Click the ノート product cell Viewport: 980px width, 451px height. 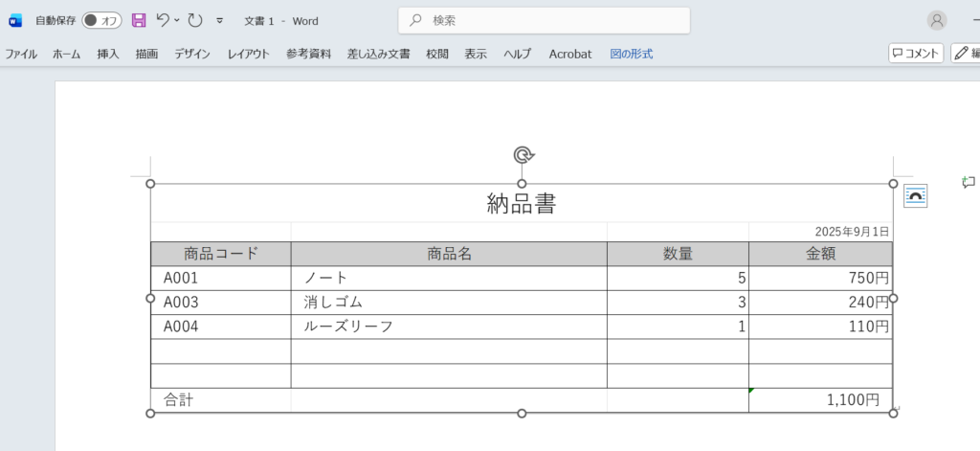449,279
